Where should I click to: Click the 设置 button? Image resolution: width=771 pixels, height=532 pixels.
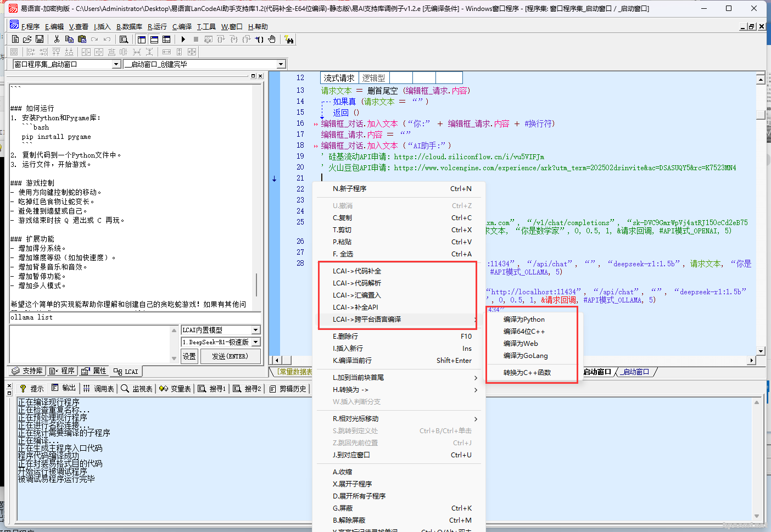189,356
